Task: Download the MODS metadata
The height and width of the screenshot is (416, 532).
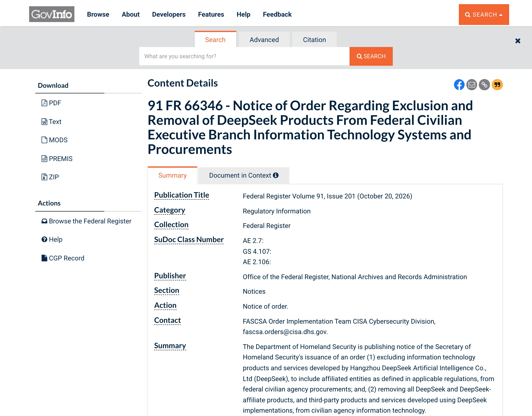Action: point(54,140)
